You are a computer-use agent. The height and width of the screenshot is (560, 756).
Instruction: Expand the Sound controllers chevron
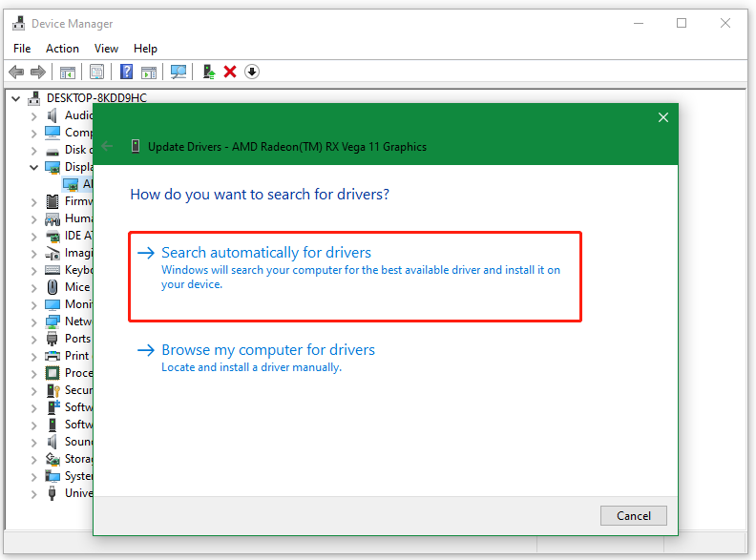(33, 443)
